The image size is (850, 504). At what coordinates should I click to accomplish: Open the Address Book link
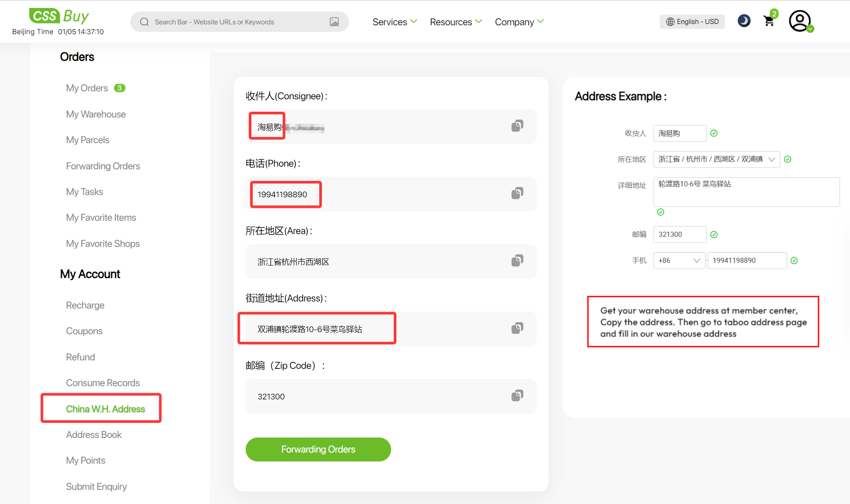click(x=94, y=435)
